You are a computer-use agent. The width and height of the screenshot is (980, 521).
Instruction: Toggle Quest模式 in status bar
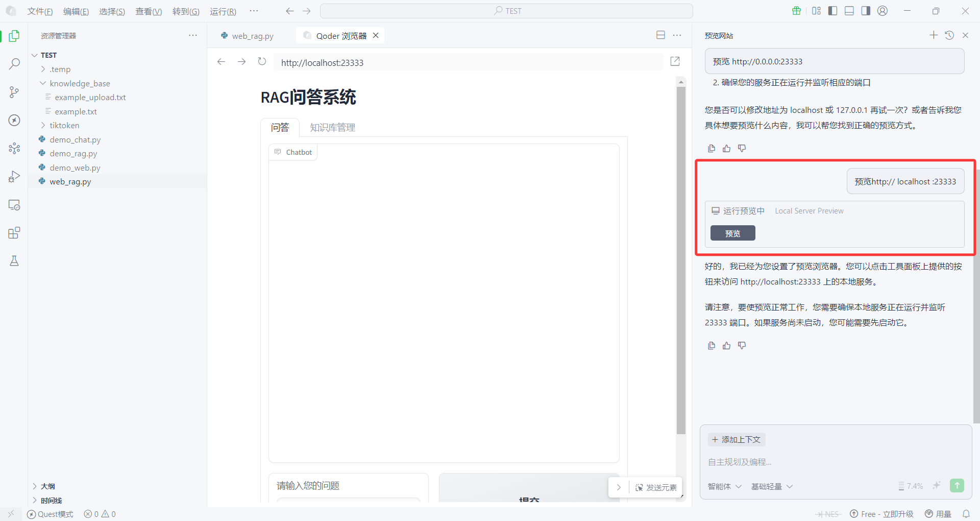click(50, 514)
